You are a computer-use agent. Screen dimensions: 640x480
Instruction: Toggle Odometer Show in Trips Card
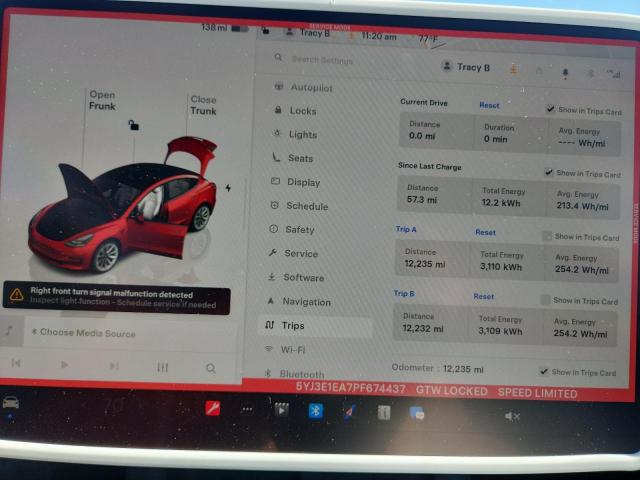pyautogui.click(x=543, y=371)
